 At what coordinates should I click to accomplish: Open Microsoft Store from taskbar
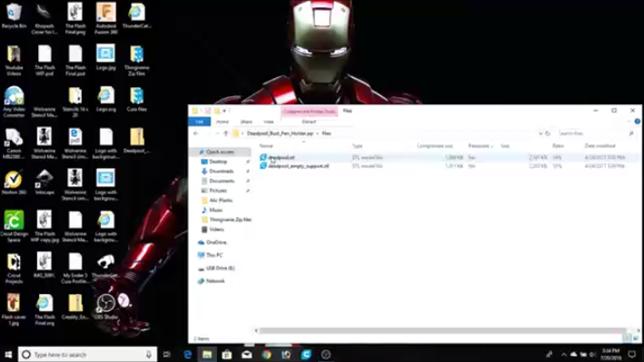(x=227, y=354)
